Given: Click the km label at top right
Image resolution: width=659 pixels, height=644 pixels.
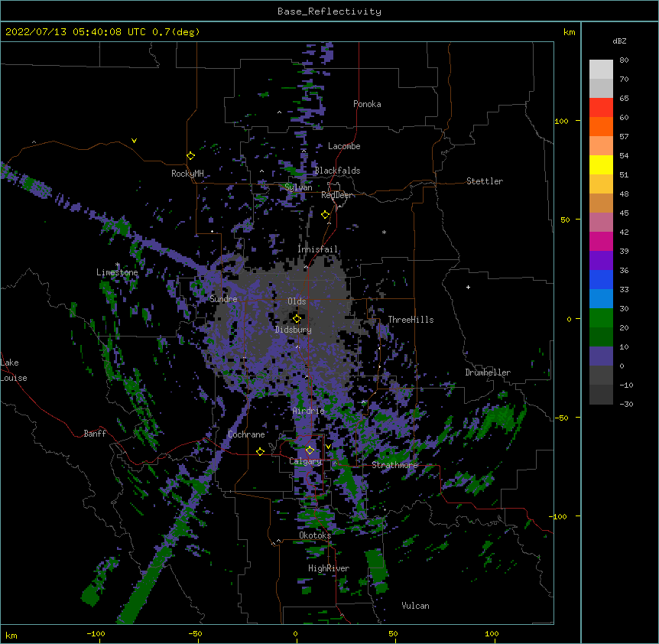Looking at the screenshot, I should (x=569, y=32).
